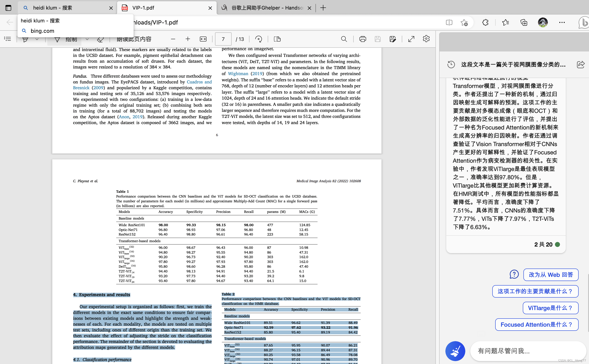Choose 'Focused Attention是什么？' suggestion

pyautogui.click(x=536, y=325)
